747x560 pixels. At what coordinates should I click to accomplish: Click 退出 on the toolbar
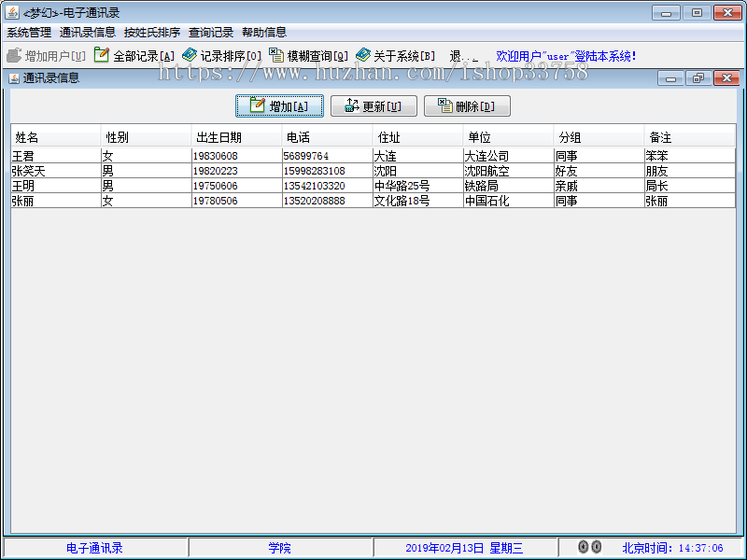[x=457, y=54]
